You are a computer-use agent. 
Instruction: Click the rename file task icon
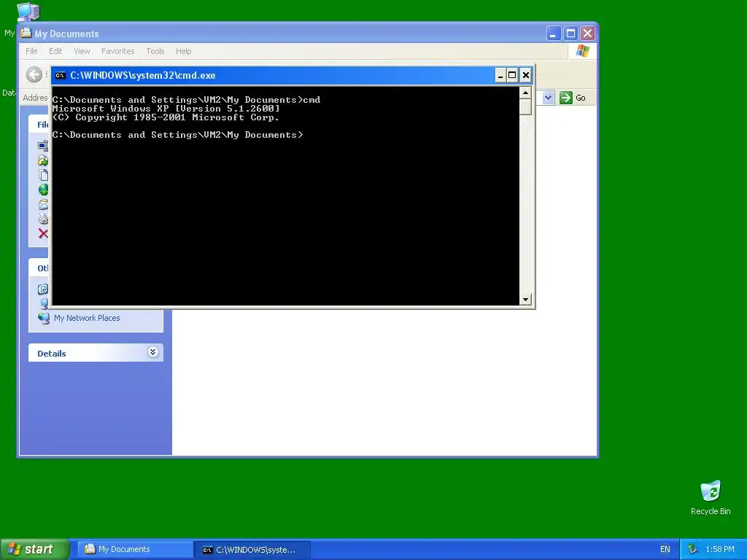[x=43, y=146]
